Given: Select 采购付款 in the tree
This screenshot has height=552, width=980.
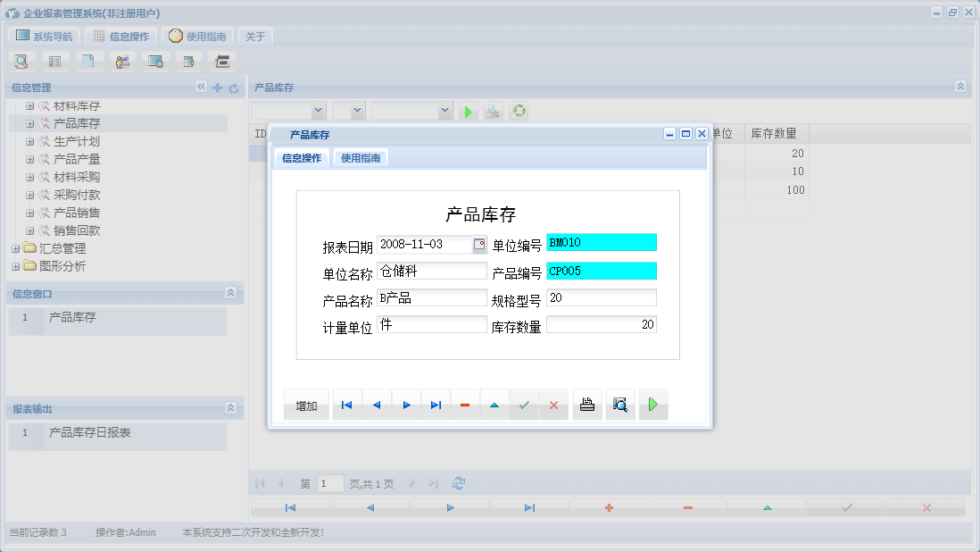Looking at the screenshot, I should click(x=76, y=195).
